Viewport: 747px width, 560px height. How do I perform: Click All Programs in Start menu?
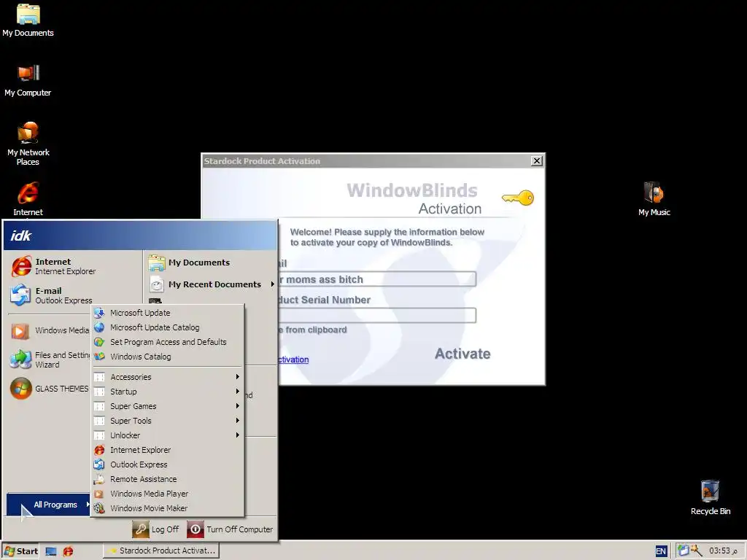click(49, 505)
